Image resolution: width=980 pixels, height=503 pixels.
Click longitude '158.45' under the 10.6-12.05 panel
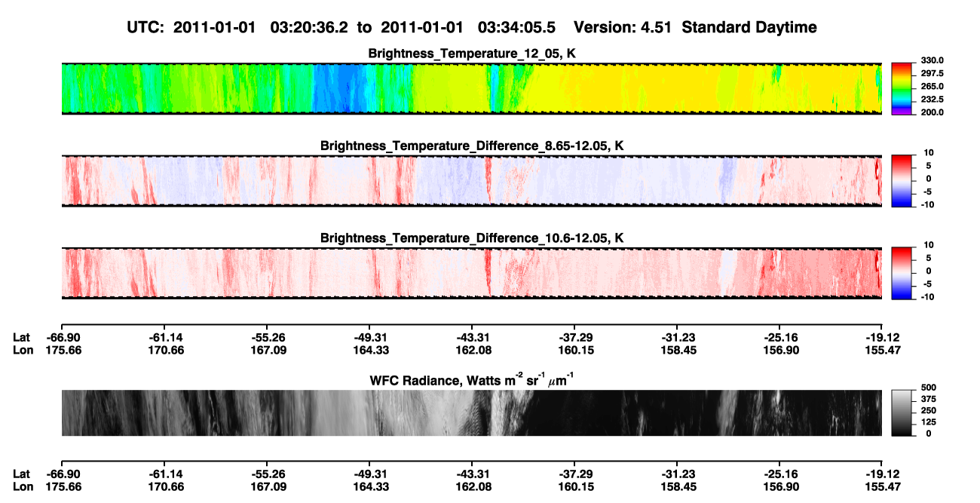tap(677, 350)
